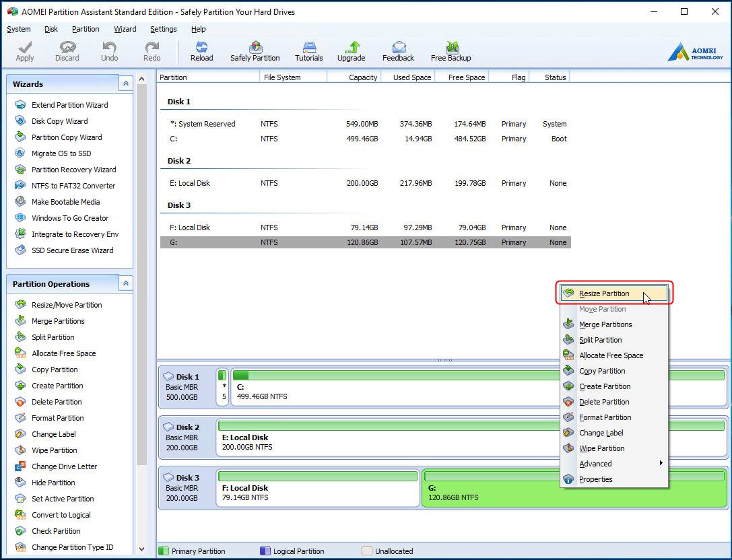Viewport: 732px width, 560px height.
Task: Select the C: partition row
Action: click(366, 139)
